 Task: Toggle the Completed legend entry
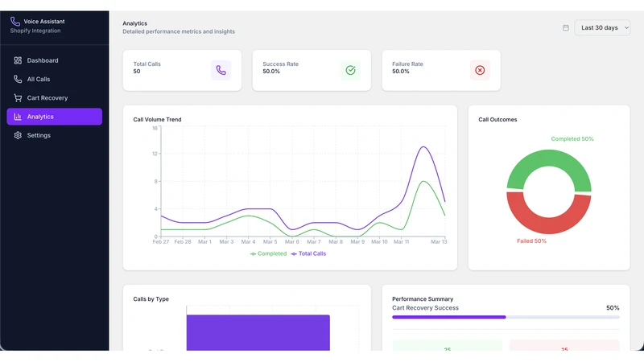[x=268, y=253]
